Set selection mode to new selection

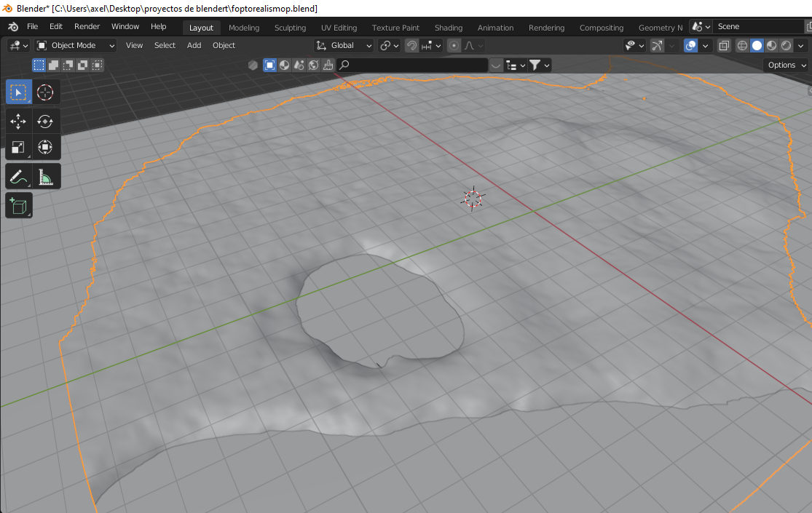39,65
